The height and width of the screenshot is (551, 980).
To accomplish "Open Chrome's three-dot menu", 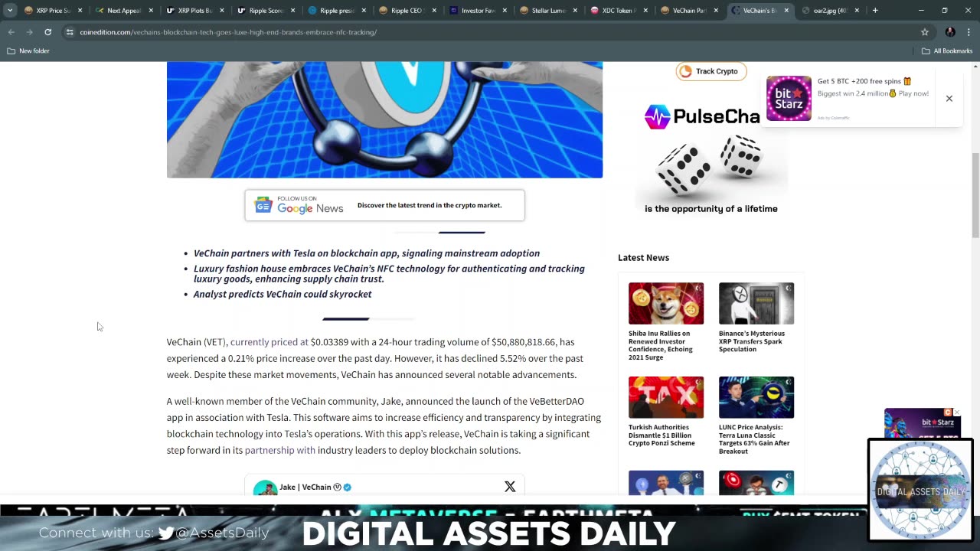I will coord(969,32).
